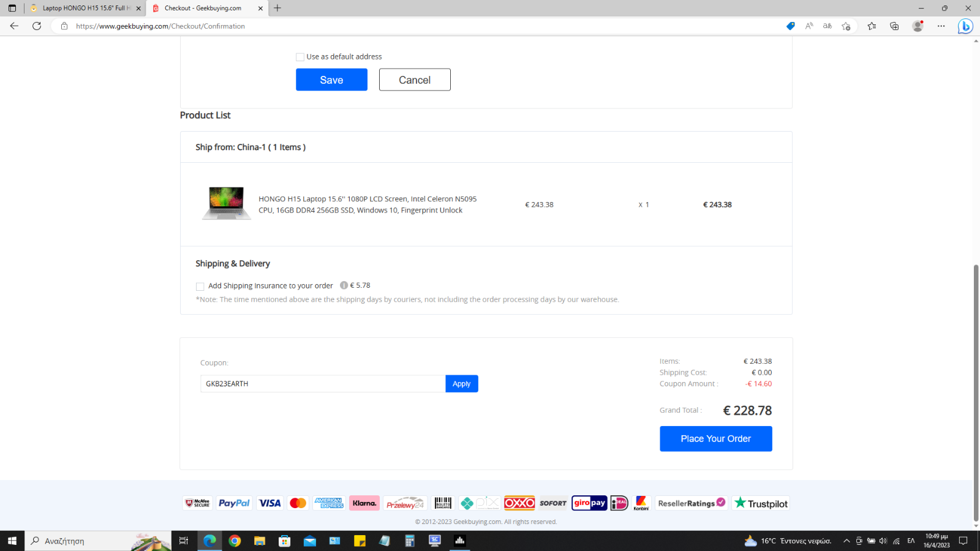Open the notification center icon
Viewport: 980px width, 551px height.
pos(963,541)
